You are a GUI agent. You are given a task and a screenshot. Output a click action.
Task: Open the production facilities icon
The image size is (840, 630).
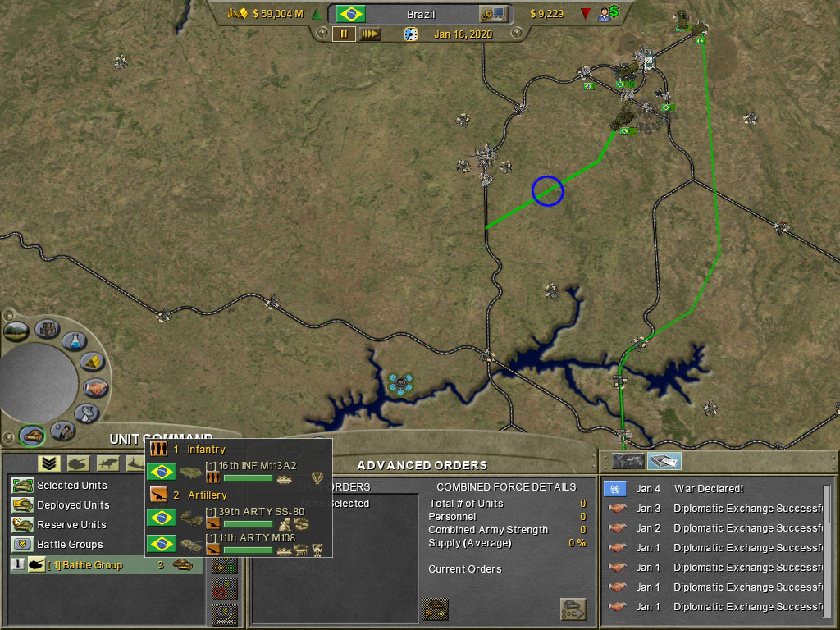[x=47, y=329]
